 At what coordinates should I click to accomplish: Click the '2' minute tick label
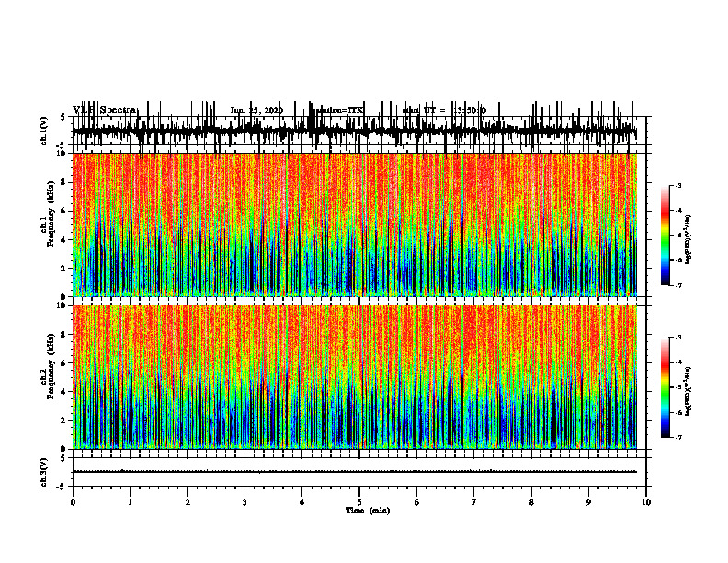tap(188, 502)
